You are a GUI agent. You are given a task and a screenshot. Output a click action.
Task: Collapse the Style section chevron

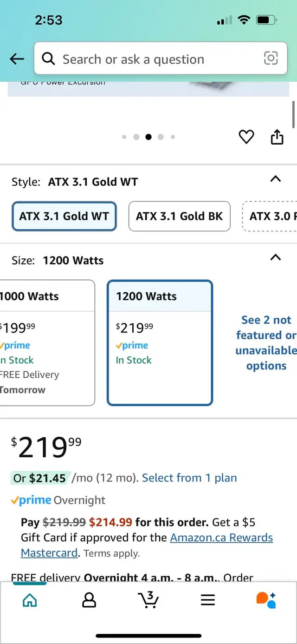click(x=276, y=179)
